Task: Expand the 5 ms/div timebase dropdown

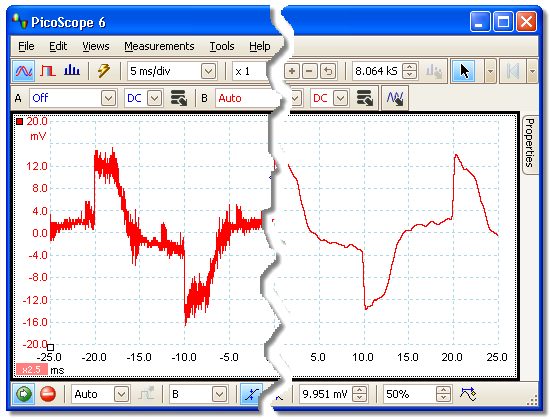Action: [x=208, y=71]
